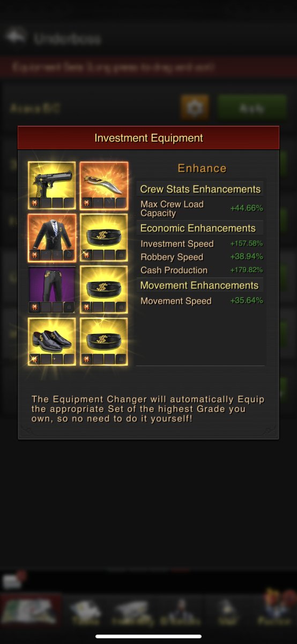The image size is (297, 644).
Task: Tap the Investment Equipment title bar
Action: (x=148, y=138)
